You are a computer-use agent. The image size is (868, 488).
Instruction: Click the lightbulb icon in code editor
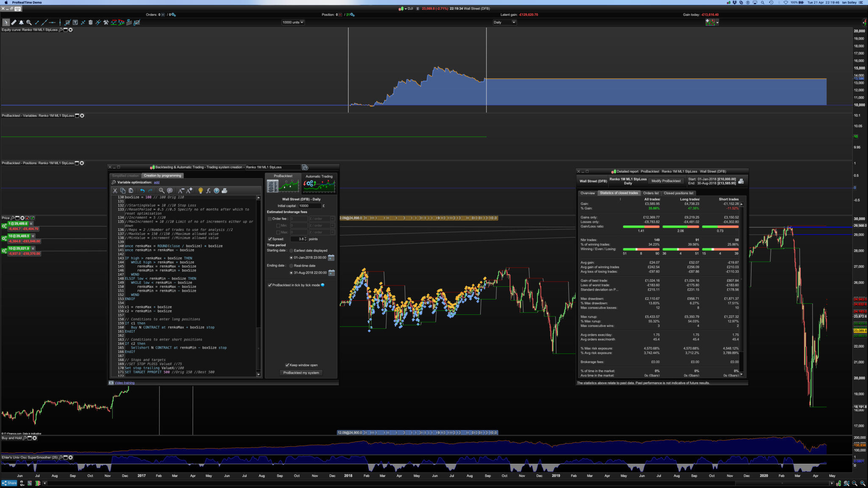[x=200, y=191]
